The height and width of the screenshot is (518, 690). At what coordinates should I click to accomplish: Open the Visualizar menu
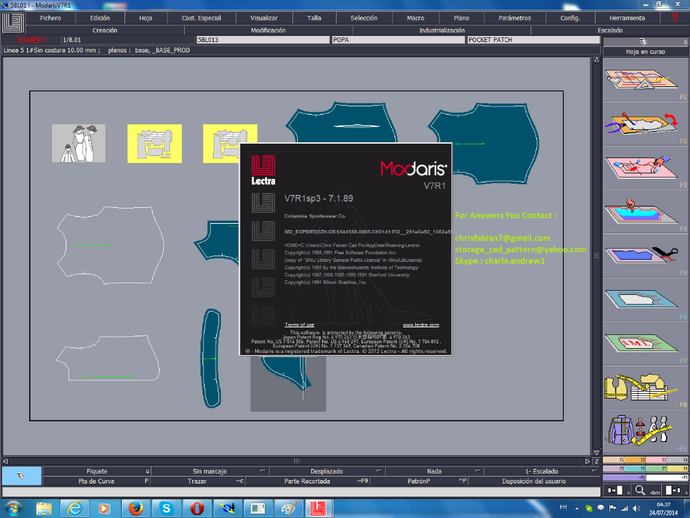point(264,18)
